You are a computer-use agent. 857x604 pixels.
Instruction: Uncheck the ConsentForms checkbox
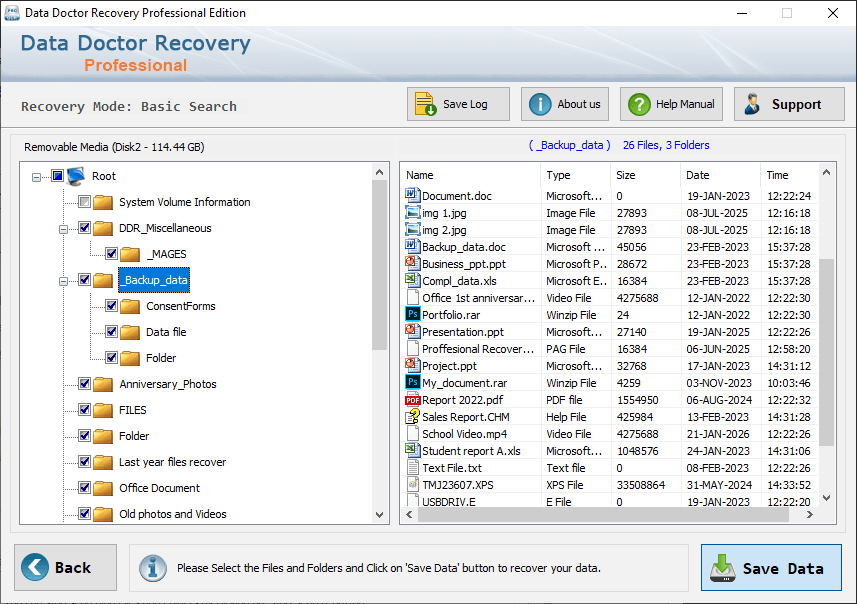[x=111, y=306]
